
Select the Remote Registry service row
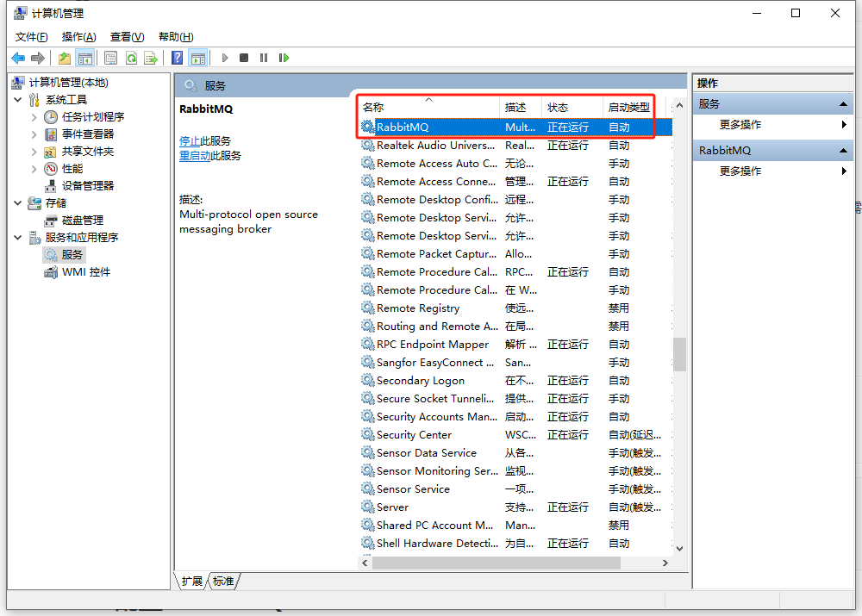click(418, 308)
